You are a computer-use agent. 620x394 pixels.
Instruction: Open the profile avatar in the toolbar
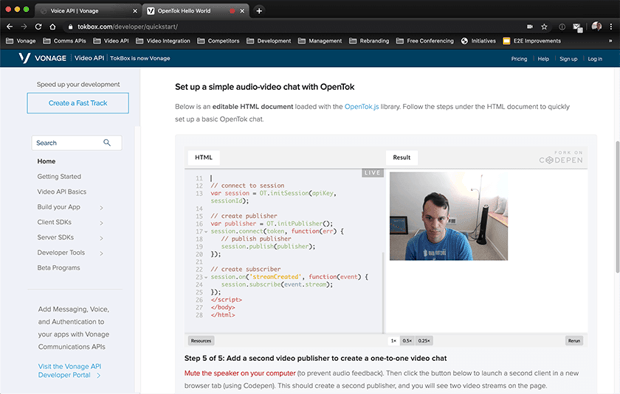[x=596, y=26]
